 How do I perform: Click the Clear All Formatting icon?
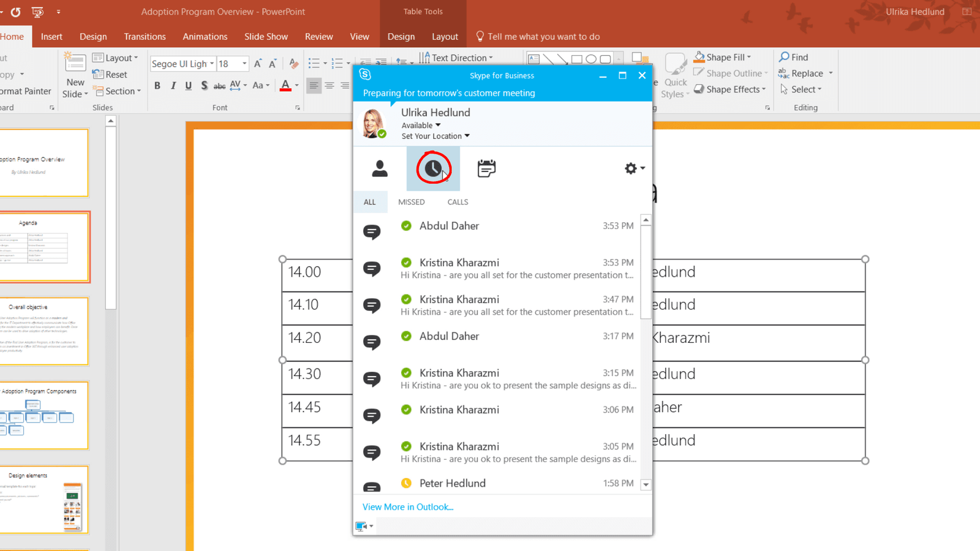click(294, 64)
